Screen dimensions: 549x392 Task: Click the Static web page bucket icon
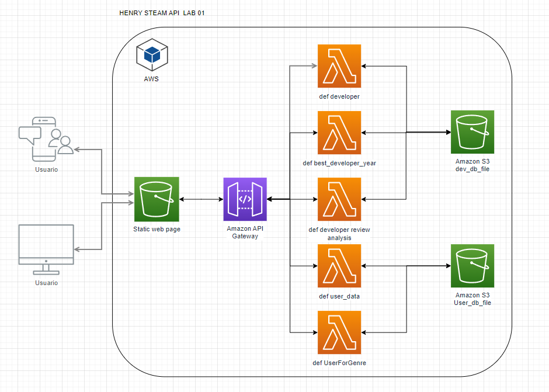click(157, 199)
